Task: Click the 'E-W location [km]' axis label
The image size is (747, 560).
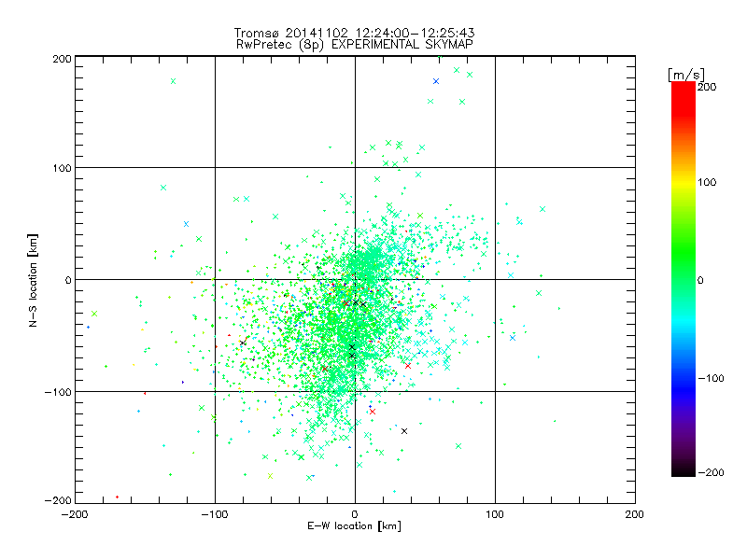Action: point(354,526)
